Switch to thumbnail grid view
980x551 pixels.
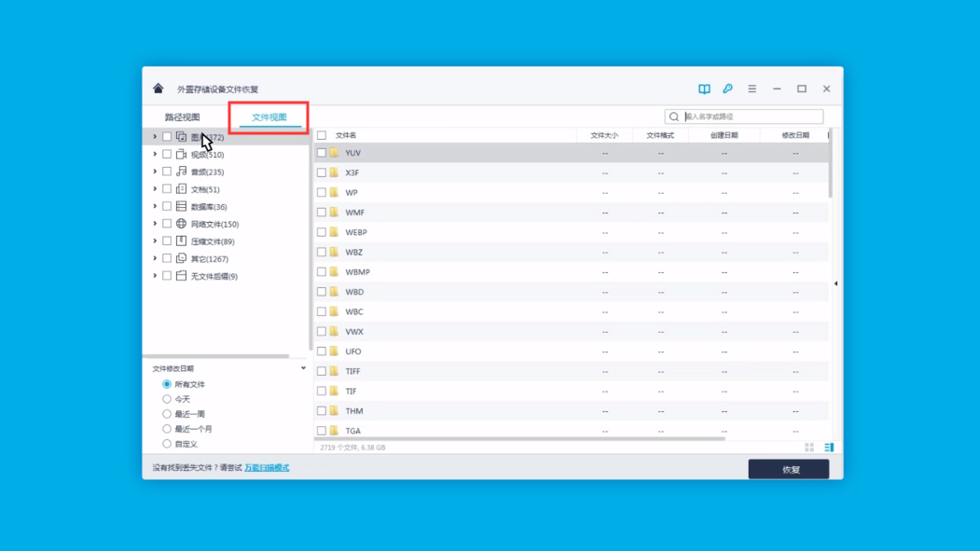tap(809, 448)
